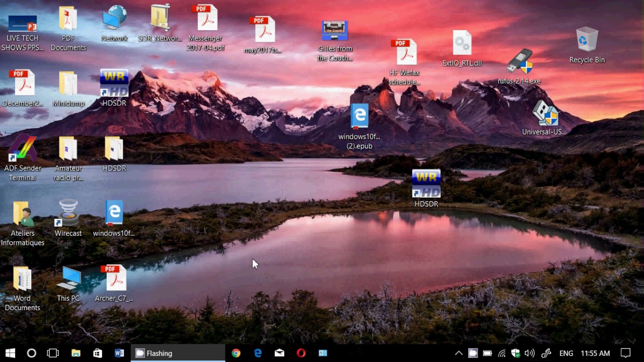Launch Microsoft Edge from the taskbar
The image size is (644, 362).
tap(258, 353)
